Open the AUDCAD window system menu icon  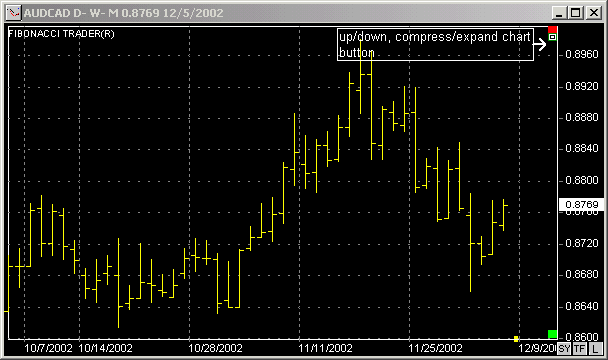[x=14, y=12]
